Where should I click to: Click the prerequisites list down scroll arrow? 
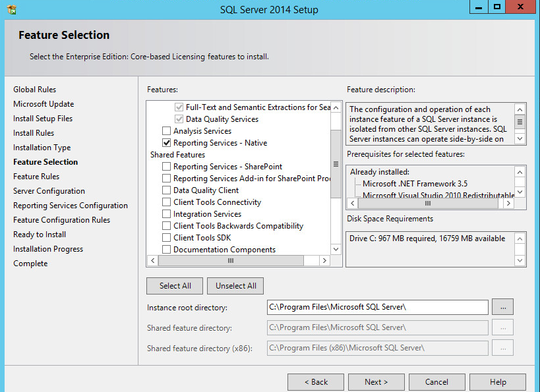point(520,192)
